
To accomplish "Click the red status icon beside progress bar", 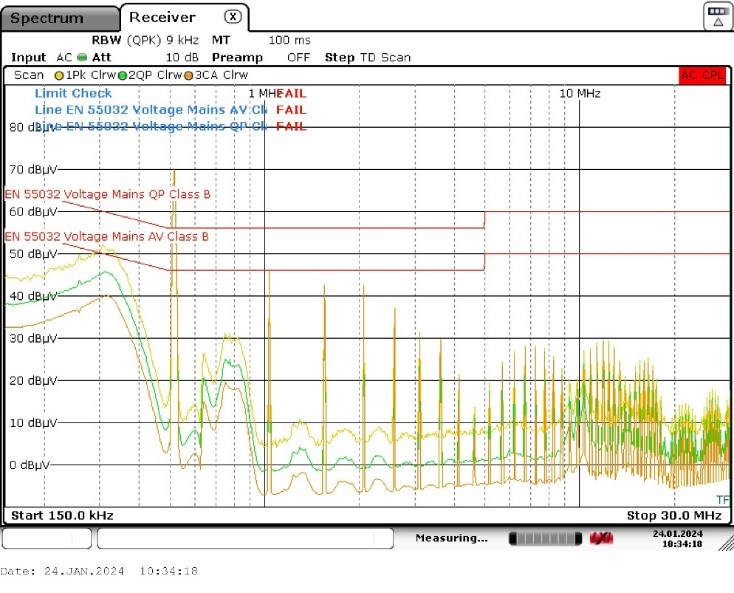I will (x=601, y=539).
